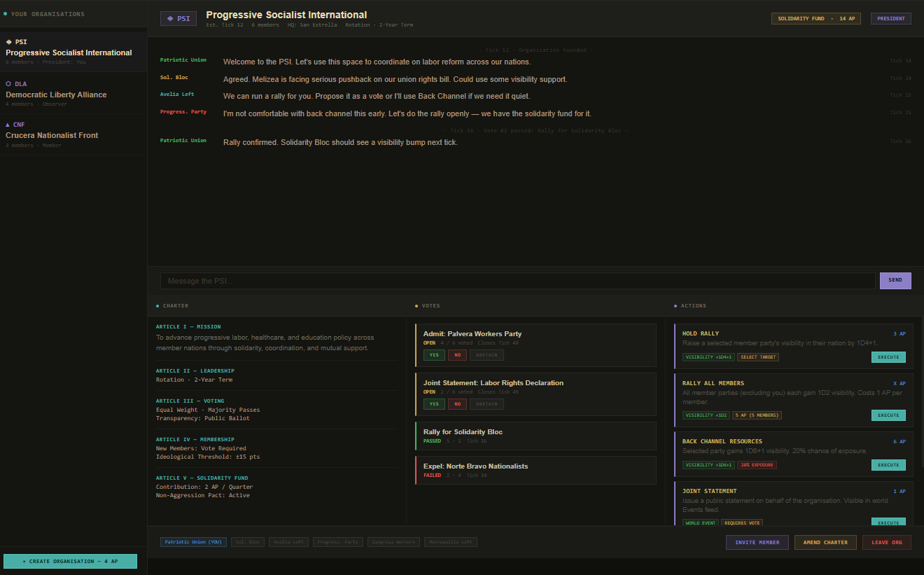Click the 5 AP (5 Members) tag

(x=757, y=415)
